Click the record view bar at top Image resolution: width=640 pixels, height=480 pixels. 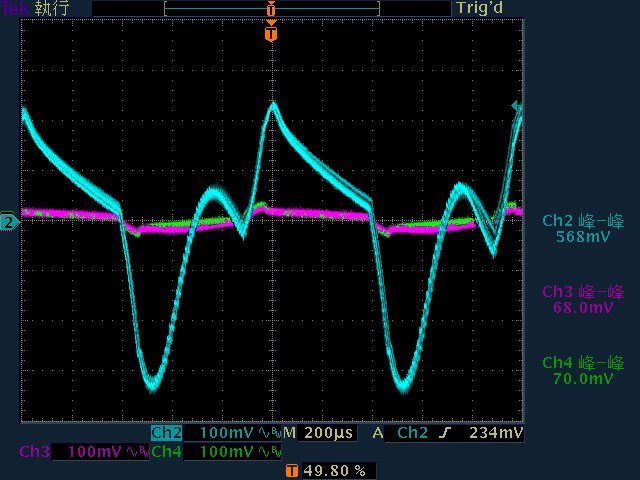point(271,8)
